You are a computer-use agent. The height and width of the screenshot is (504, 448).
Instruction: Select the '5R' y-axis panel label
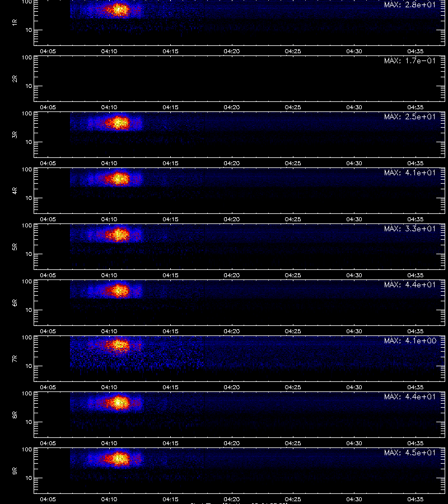tap(15, 247)
